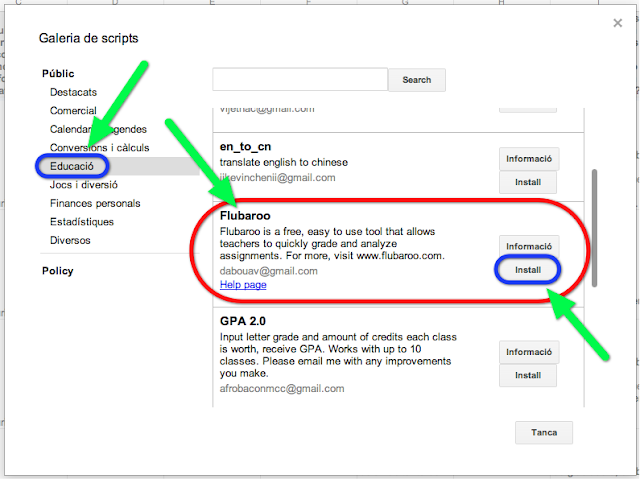Select the Comercial category
The width and height of the screenshot is (640, 479).
(73, 111)
